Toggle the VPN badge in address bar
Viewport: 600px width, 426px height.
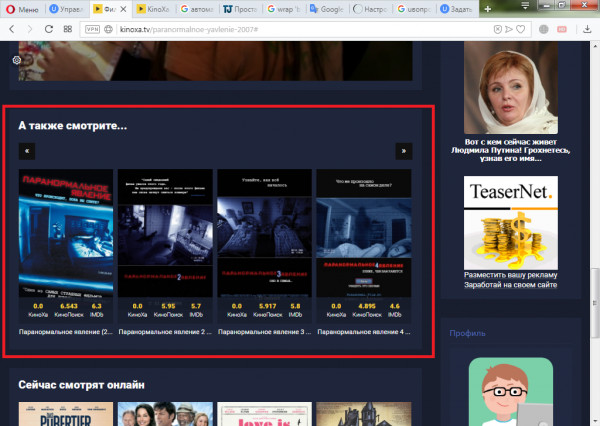point(92,29)
